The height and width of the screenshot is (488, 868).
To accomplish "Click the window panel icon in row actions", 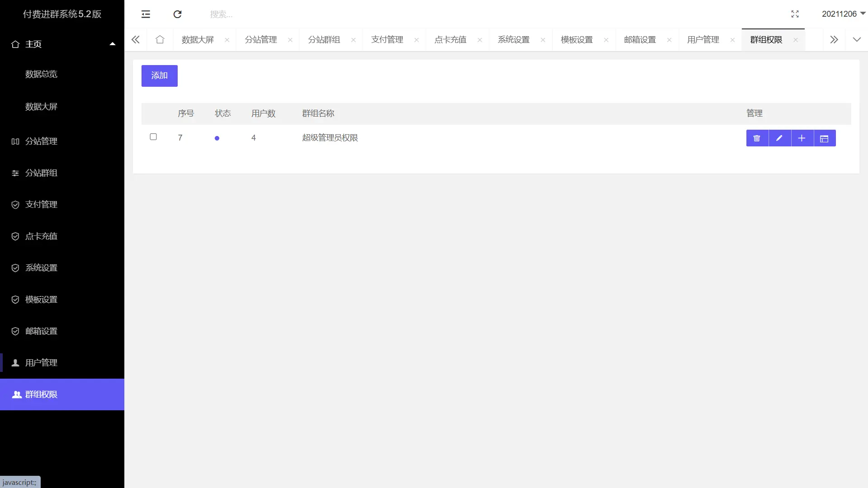I will (x=824, y=138).
